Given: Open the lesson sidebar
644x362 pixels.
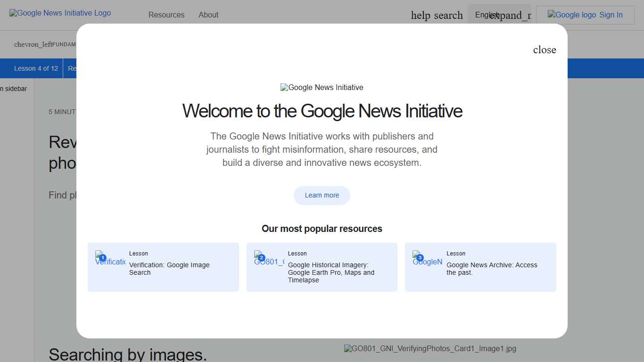Looking at the screenshot, I should (x=14, y=88).
